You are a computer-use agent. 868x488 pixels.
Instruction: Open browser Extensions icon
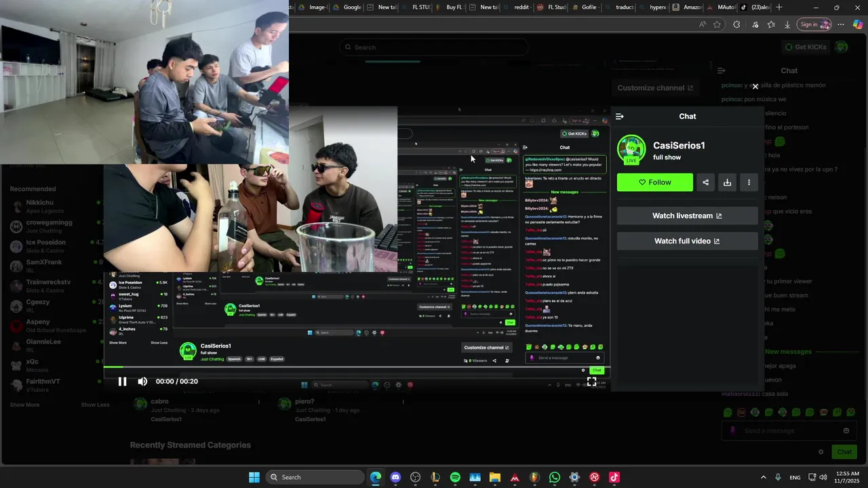click(x=737, y=24)
